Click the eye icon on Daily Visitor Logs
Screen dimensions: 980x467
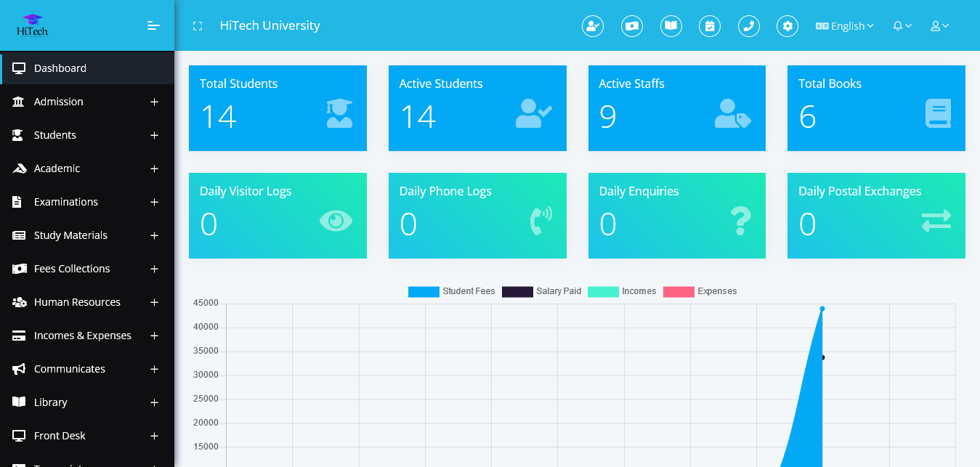(x=335, y=220)
